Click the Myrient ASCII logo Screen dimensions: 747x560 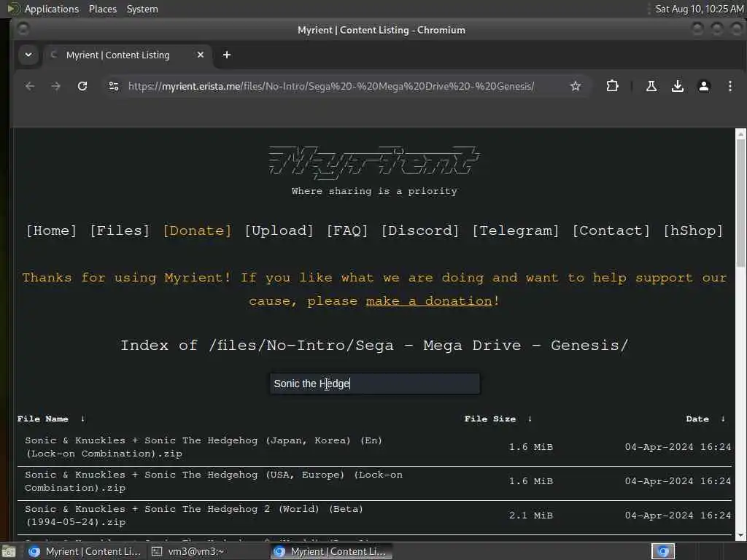coord(374,162)
